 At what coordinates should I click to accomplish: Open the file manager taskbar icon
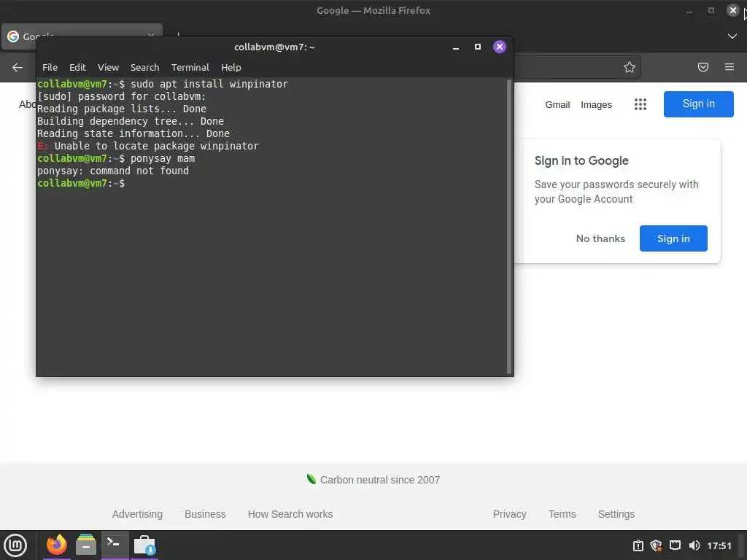[x=86, y=545]
